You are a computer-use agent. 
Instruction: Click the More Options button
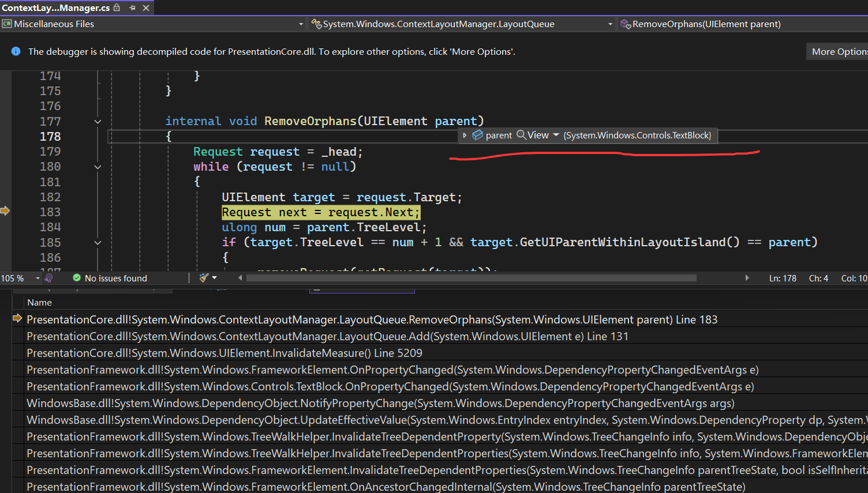coord(839,51)
